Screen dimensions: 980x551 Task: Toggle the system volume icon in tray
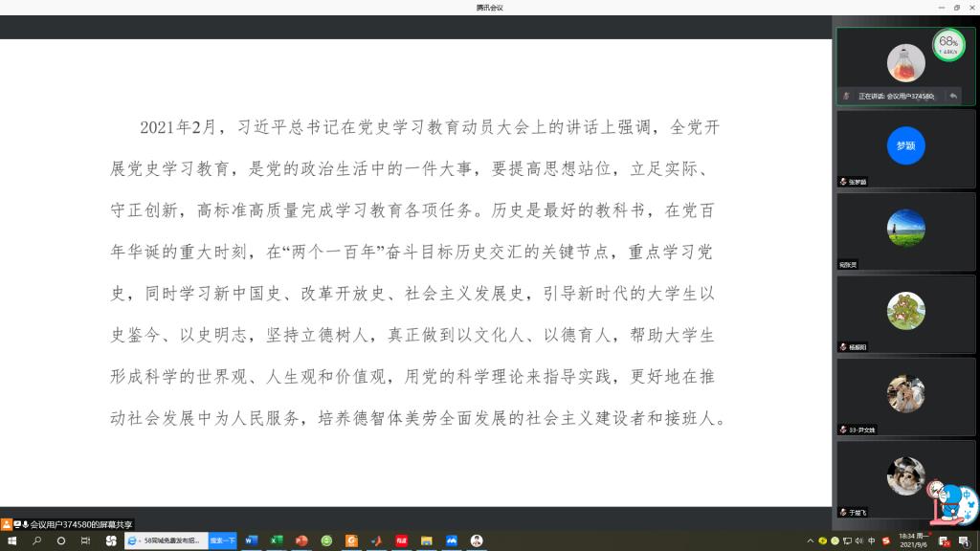[858, 540]
